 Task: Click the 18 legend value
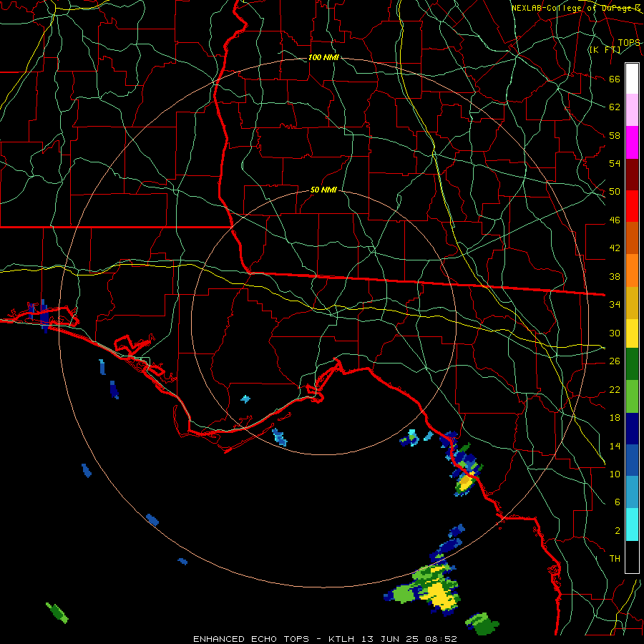pyautogui.click(x=615, y=418)
